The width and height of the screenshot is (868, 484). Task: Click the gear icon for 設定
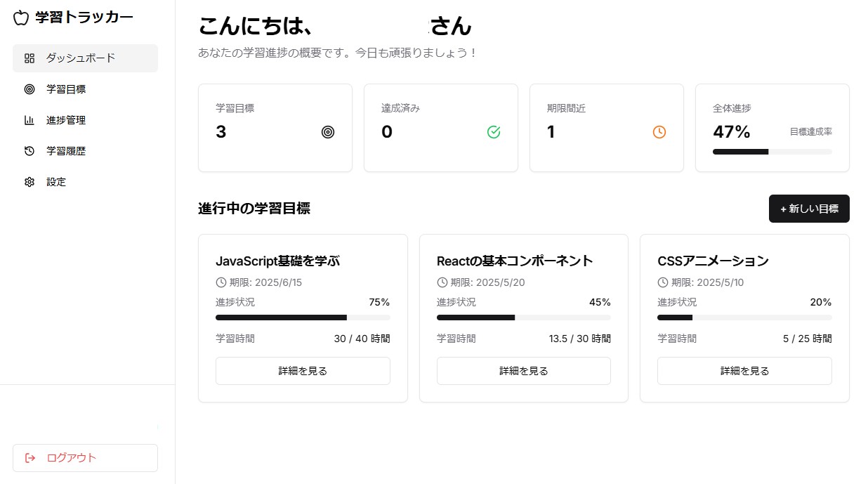29,182
